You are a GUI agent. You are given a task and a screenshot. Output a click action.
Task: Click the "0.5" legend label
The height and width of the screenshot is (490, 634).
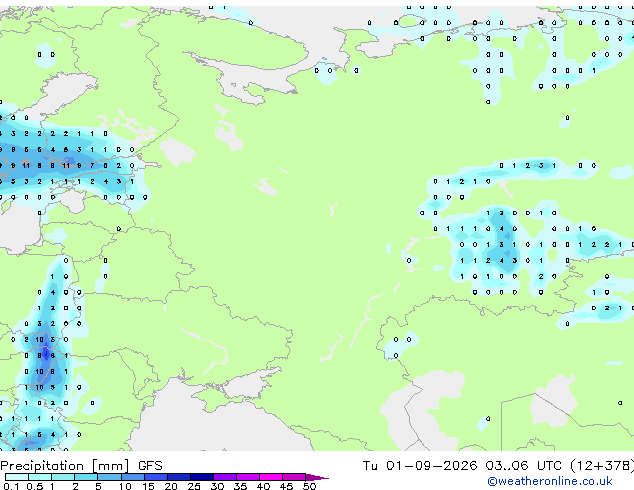click(35, 486)
